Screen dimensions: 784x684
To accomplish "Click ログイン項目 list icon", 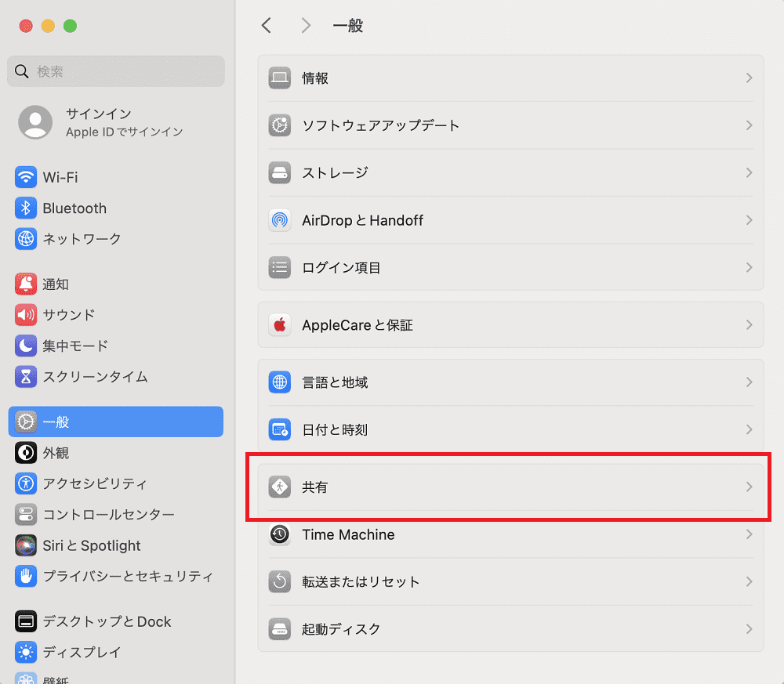I will [x=280, y=267].
